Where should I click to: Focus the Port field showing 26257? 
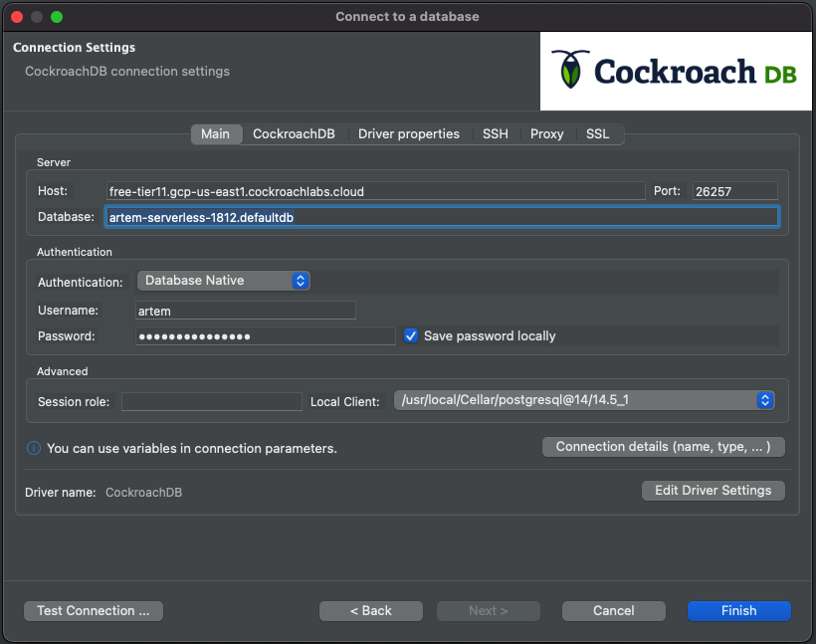pos(735,191)
